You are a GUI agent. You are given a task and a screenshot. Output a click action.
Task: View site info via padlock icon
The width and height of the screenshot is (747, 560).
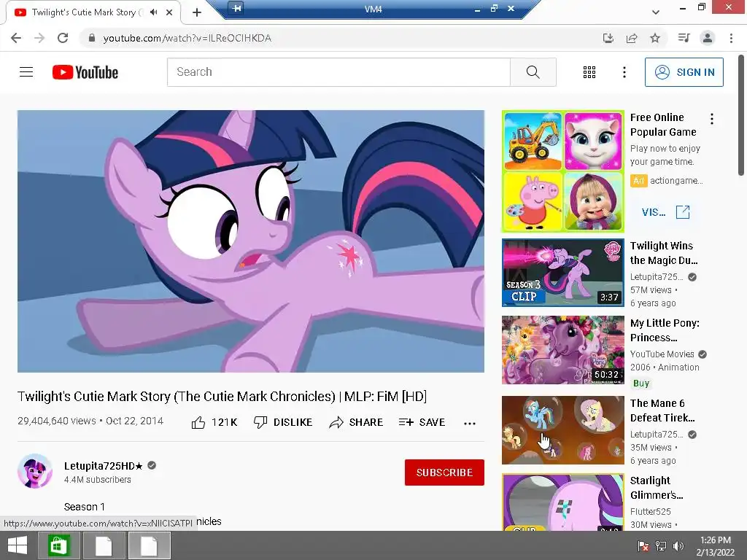[x=92, y=38]
